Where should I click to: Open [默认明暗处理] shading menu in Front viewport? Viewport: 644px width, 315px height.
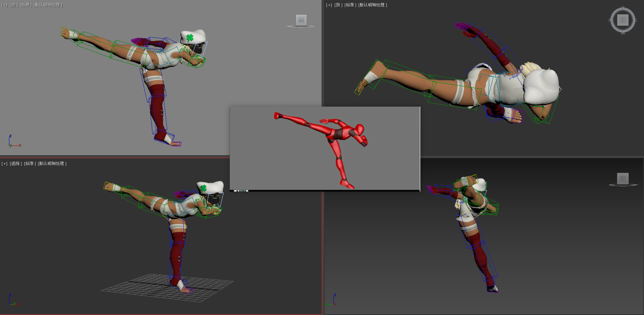coord(48,5)
